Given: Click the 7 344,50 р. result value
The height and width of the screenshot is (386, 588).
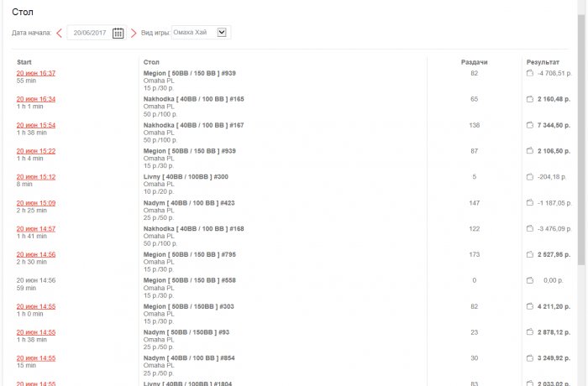Looking at the screenshot, I should [554, 125].
